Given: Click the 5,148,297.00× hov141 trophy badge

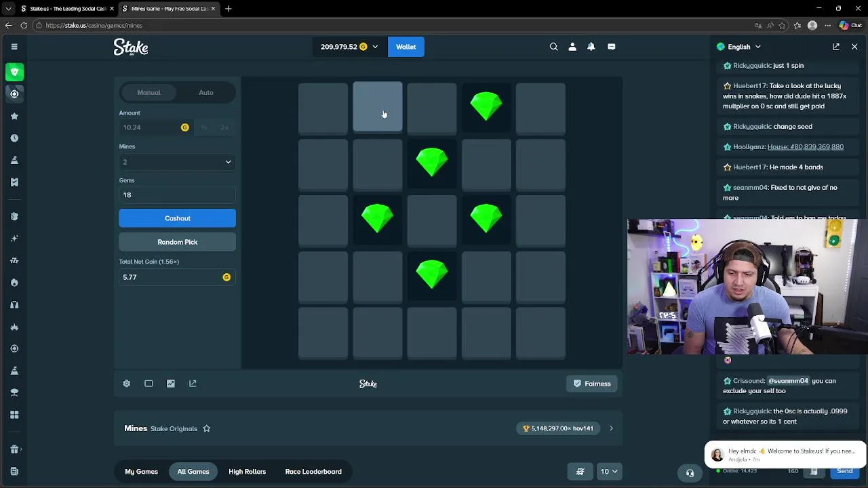Looking at the screenshot, I should pos(558,428).
